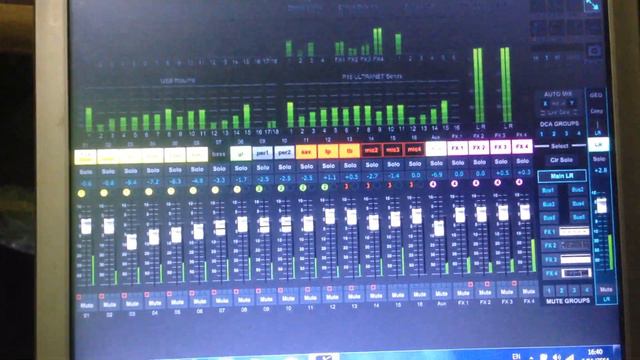Click the fullscreen expand arrow icon
Viewport: 640px width, 360px height.
(591, 6)
